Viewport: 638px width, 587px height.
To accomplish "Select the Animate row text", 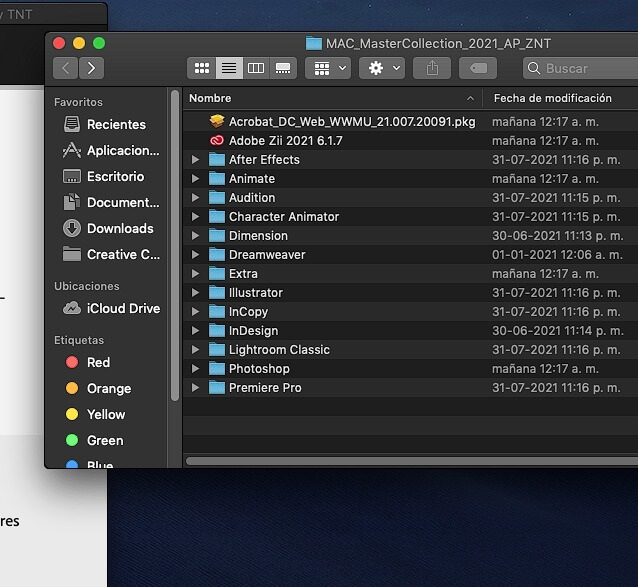I will 252,179.
